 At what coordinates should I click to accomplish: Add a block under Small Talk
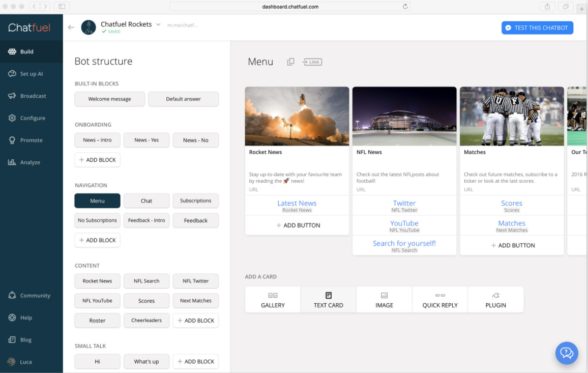click(196, 361)
